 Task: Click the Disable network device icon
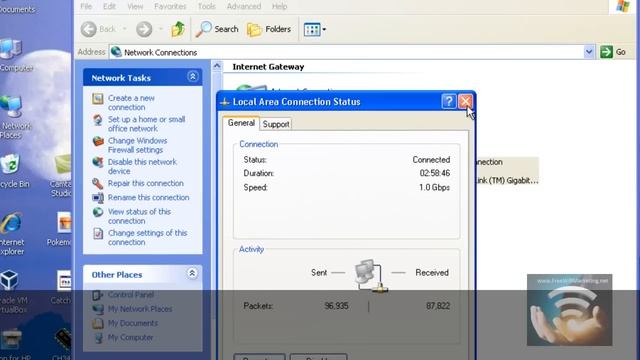coord(98,162)
